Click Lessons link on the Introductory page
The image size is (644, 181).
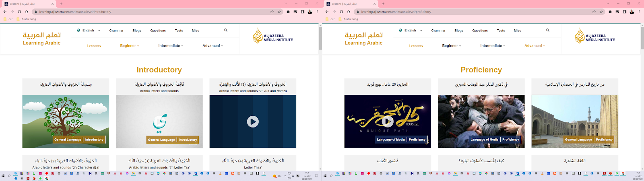coord(94,46)
